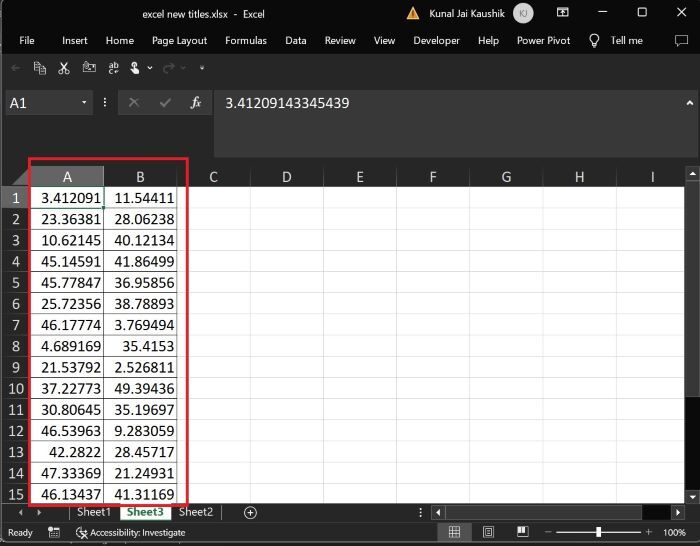Click the zoom slider handle
The height and width of the screenshot is (546, 700).
tap(598, 532)
